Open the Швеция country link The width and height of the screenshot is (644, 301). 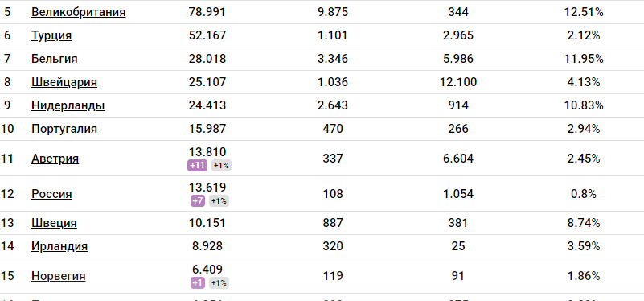pos(54,223)
